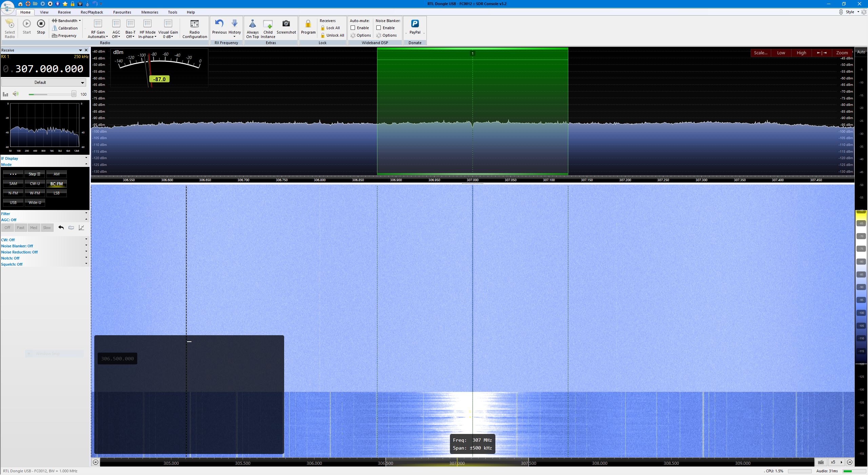Open the Rec/Playback ribbon tab
The height and width of the screenshot is (475, 868).
pyautogui.click(x=92, y=12)
